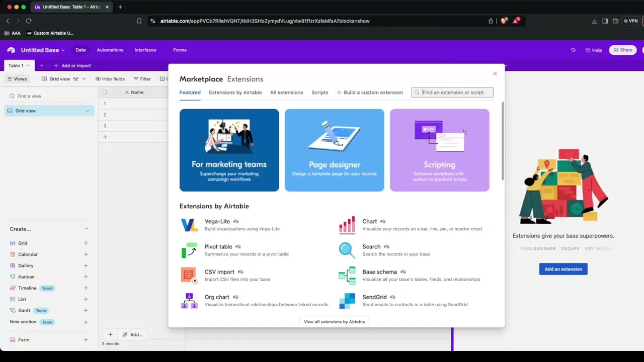
Task: Open the Page designer card
Action: [334, 150]
